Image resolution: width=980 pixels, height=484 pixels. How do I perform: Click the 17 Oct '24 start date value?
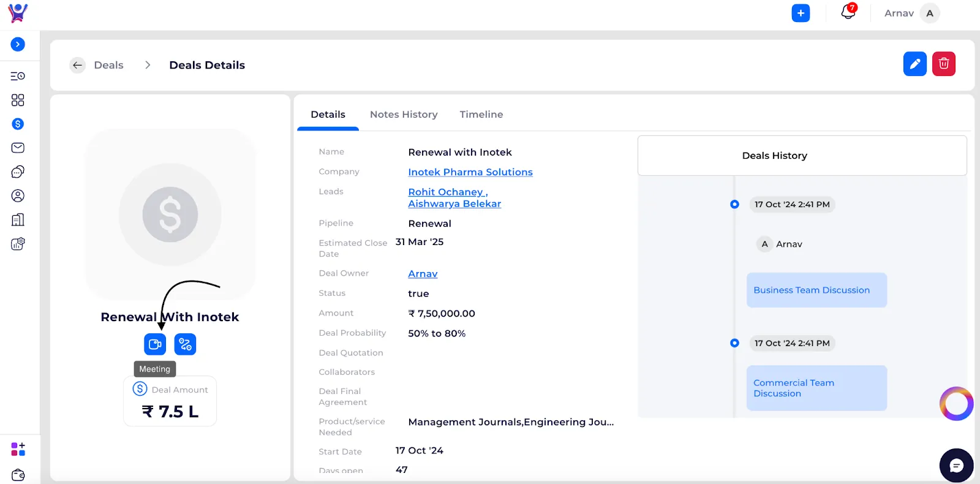[x=419, y=450]
